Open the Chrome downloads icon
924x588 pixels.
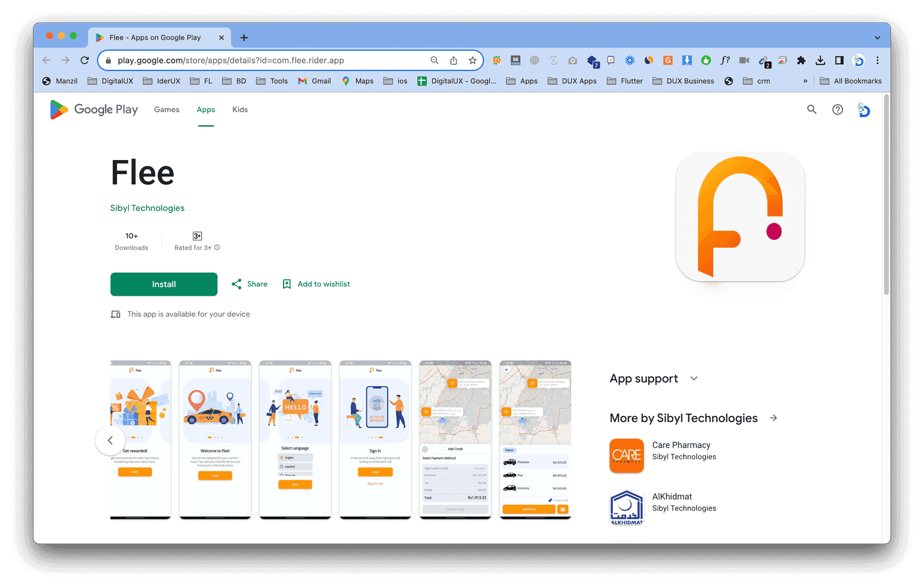click(820, 60)
